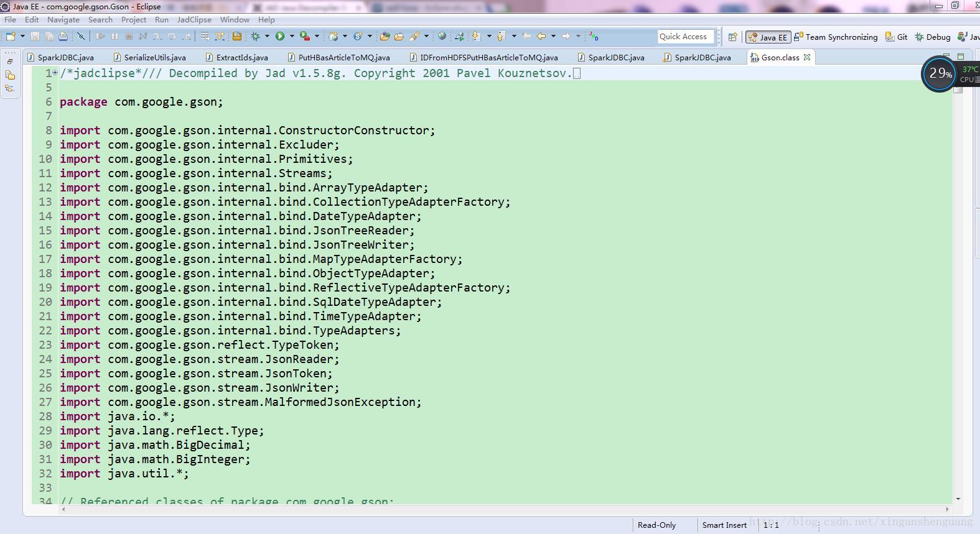Click the Save All icon
Image resolution: width=980 pixels, height=534 pixels.
click(x=49, y=37)
